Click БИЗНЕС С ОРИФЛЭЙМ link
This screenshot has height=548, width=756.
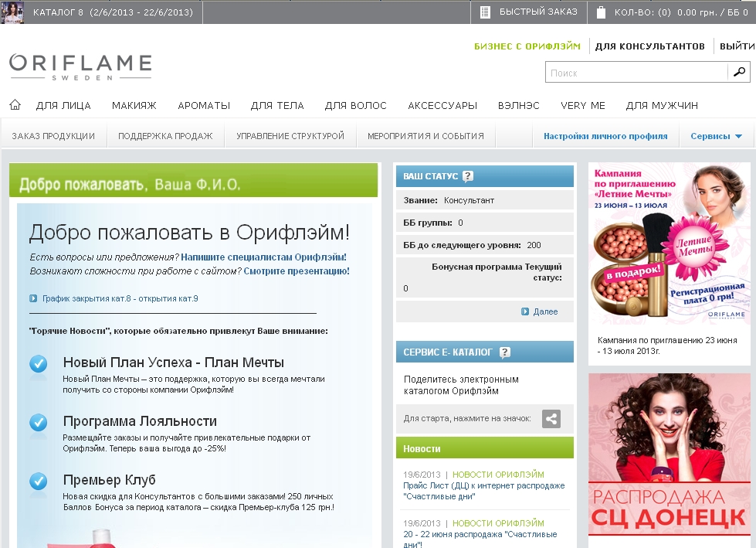[x=527, y=46]
